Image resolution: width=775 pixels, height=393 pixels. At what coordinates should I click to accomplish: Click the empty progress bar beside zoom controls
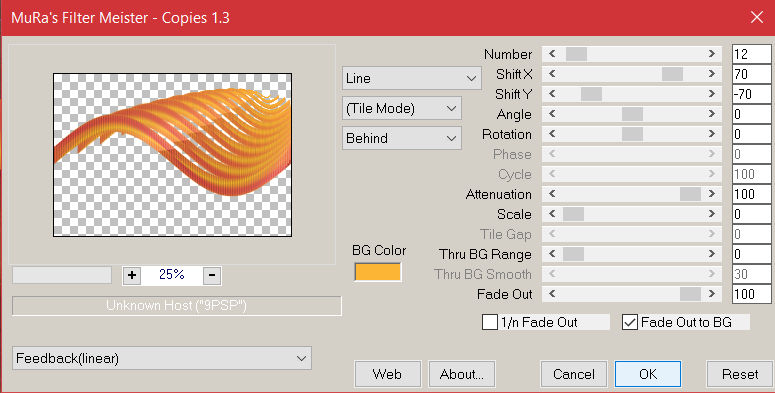point(62,275)
